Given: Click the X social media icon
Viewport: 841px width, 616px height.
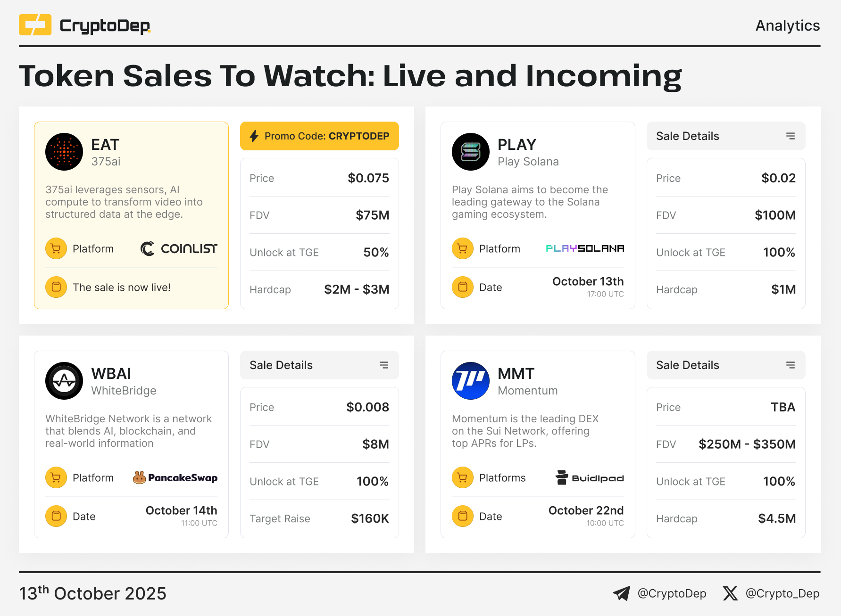Looking at the screenshot, I should coord(730,593).
